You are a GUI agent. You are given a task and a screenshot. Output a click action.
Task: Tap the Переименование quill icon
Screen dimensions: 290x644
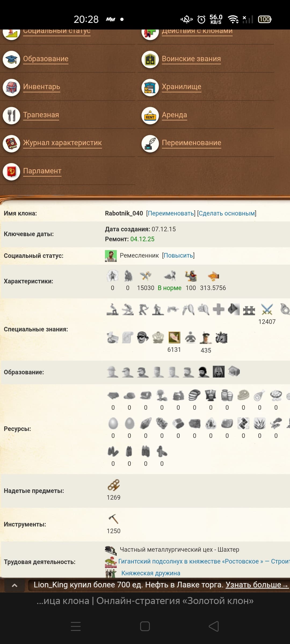[150, 144]
